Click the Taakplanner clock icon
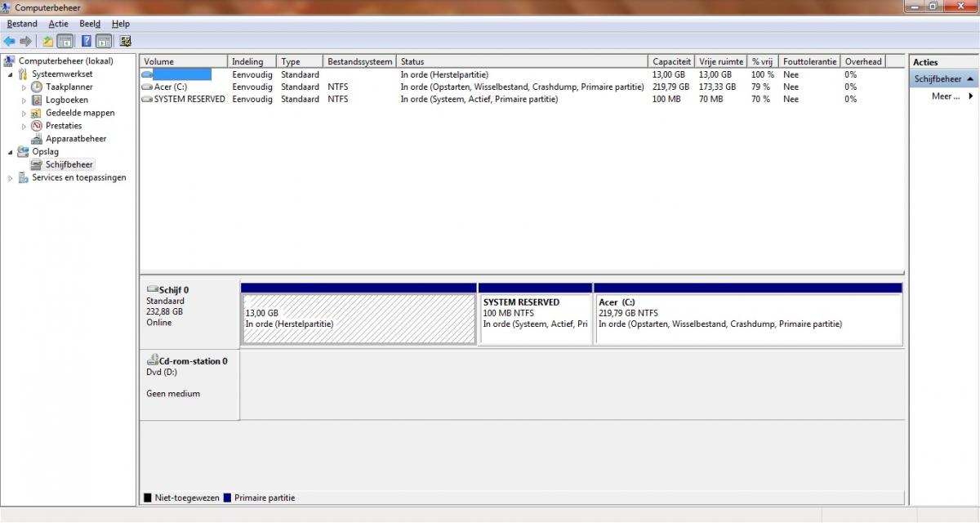Screen dimensions: 980x523 (x=37, y=87)
